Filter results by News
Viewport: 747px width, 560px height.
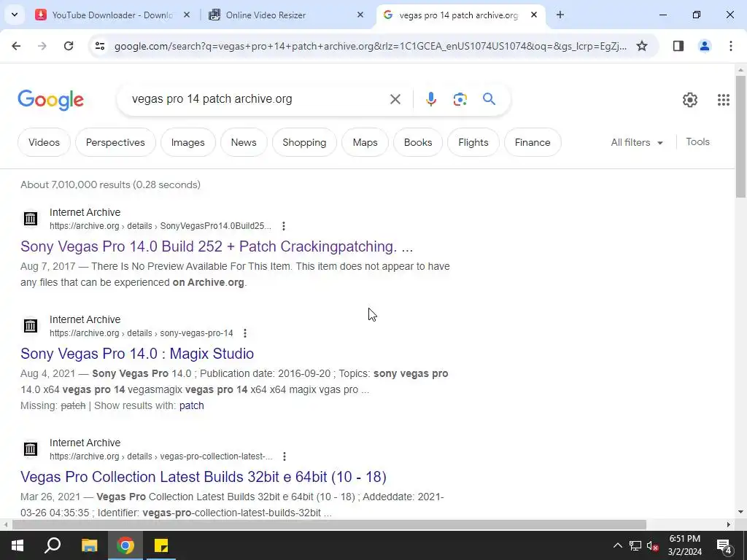coord(244,142)
